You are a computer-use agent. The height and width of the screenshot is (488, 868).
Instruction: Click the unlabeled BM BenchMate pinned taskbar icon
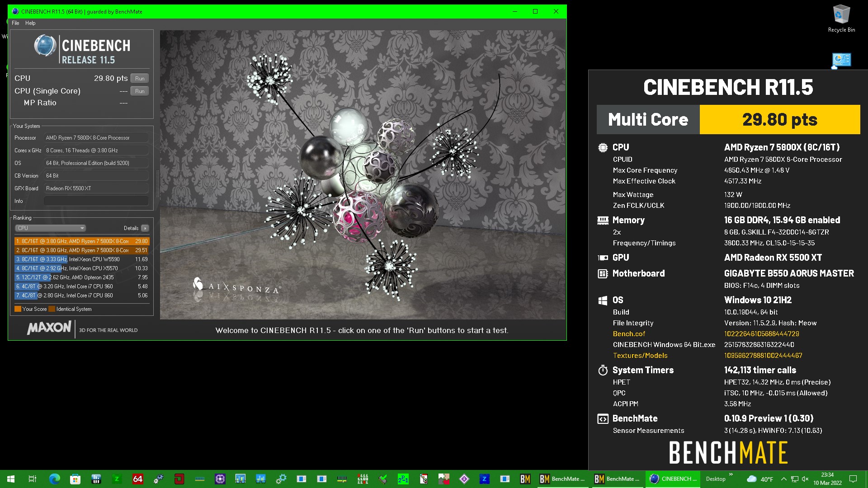click(525, 479)
